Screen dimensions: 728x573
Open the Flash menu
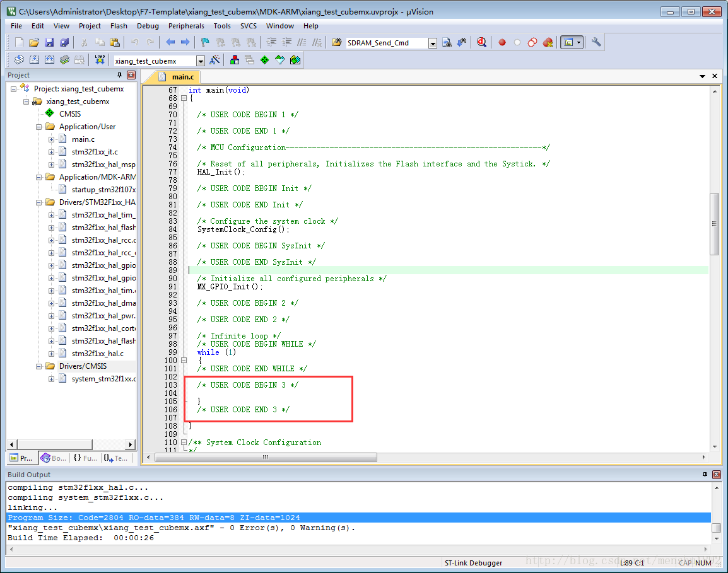pos(119,26)
